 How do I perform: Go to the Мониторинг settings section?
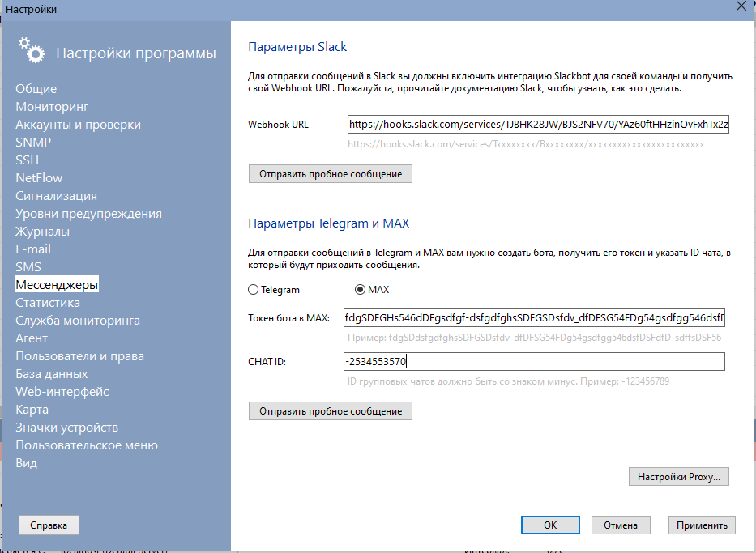52,107
